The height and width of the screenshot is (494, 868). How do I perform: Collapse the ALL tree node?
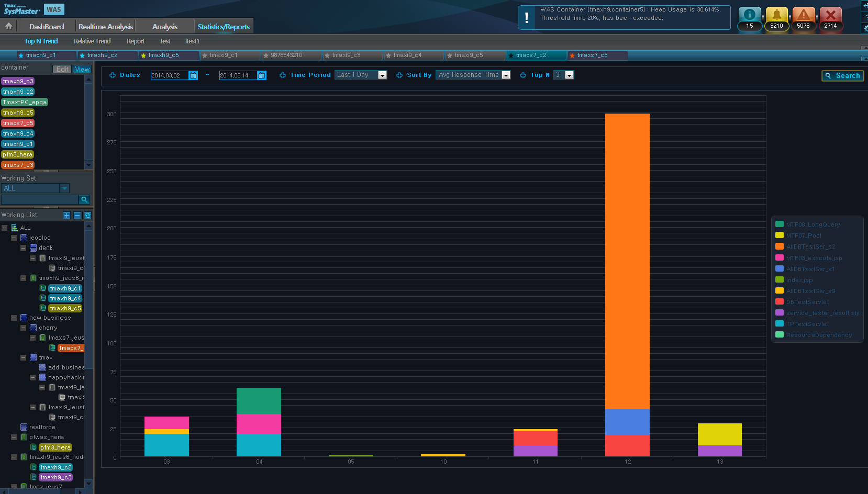click(4, 228)
